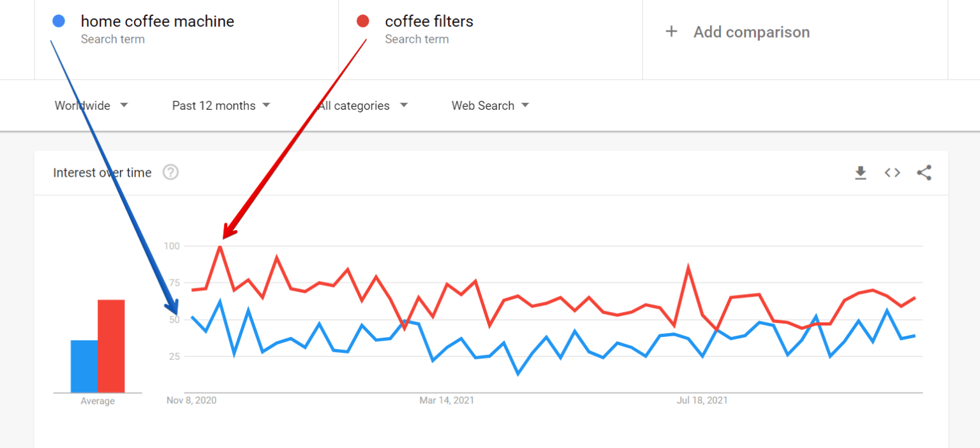Click the blue dot beside home coffee machine
This screenshot has height=448, width=980.
(59, 21)
